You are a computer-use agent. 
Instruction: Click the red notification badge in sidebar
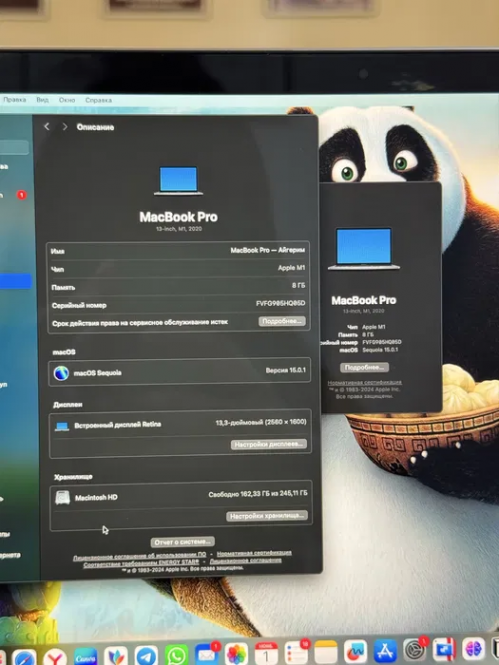pyautogui.click(x=21, y=195)
